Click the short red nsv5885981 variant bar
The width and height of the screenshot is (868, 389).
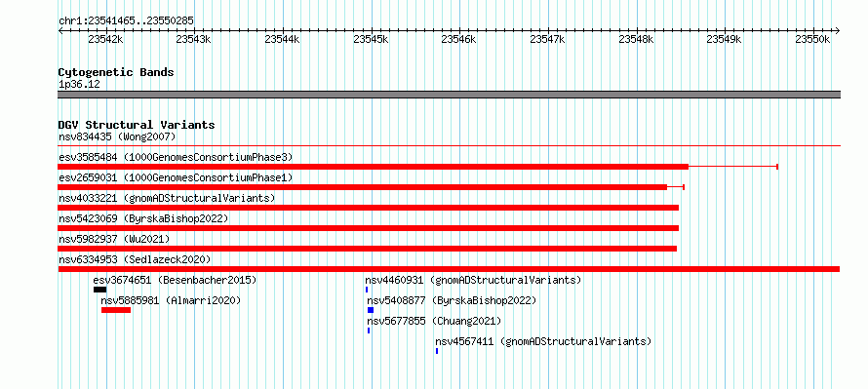coord(116,310)
